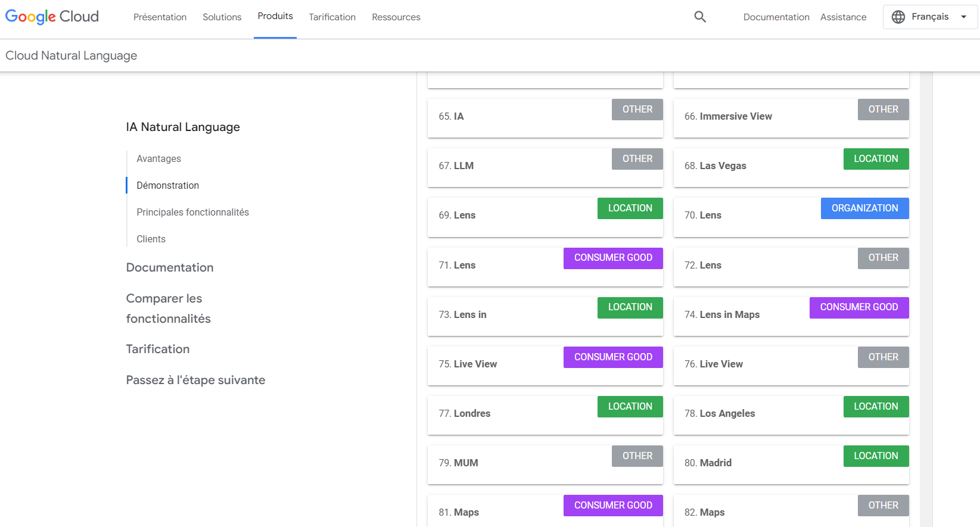The width and height of the screenshot is (980, 527).
Task: Click LOCATION tag on Lens in card
Action: (x=630, y=307)
